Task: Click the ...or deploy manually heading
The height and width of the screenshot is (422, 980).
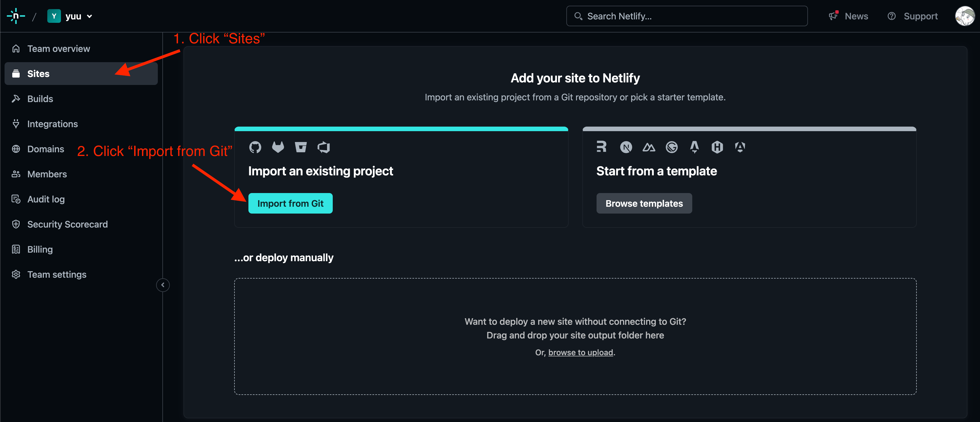Action: (284, 257)
